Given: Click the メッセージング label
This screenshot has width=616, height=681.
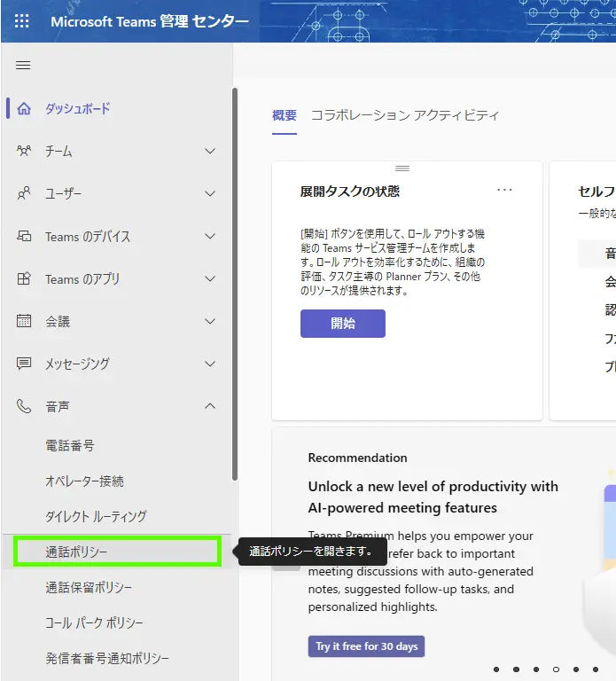Looking at the screenshot, I should coord(77,364).
